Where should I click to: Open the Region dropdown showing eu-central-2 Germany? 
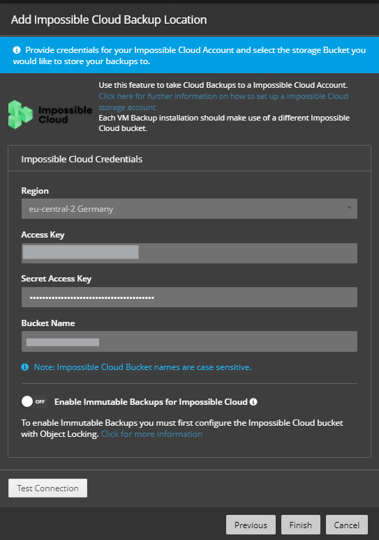pyautogui.click(x=189, y=209)
